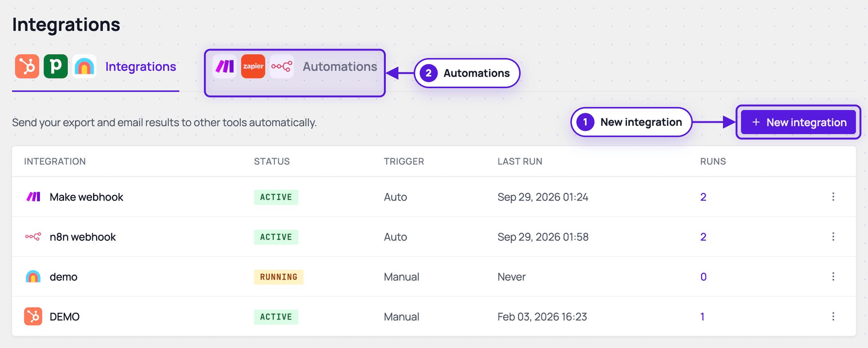This screenshot has height=348, width=868.
Task: Click the ACTIVE badge of Make webhook
Action: 276,197
